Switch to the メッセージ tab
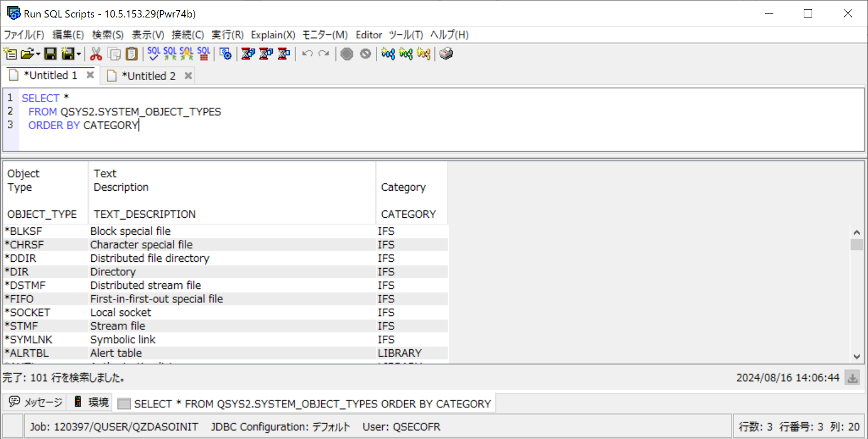 [36, 402]
